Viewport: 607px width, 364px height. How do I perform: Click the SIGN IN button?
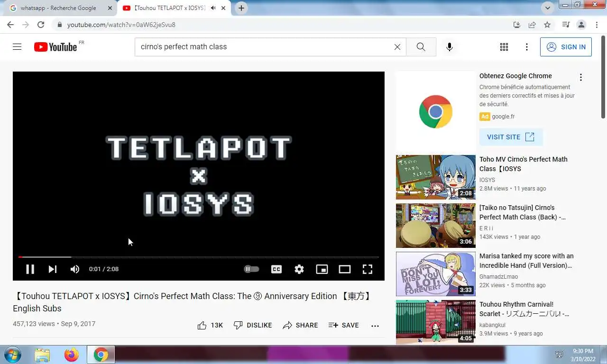point(566,47)
